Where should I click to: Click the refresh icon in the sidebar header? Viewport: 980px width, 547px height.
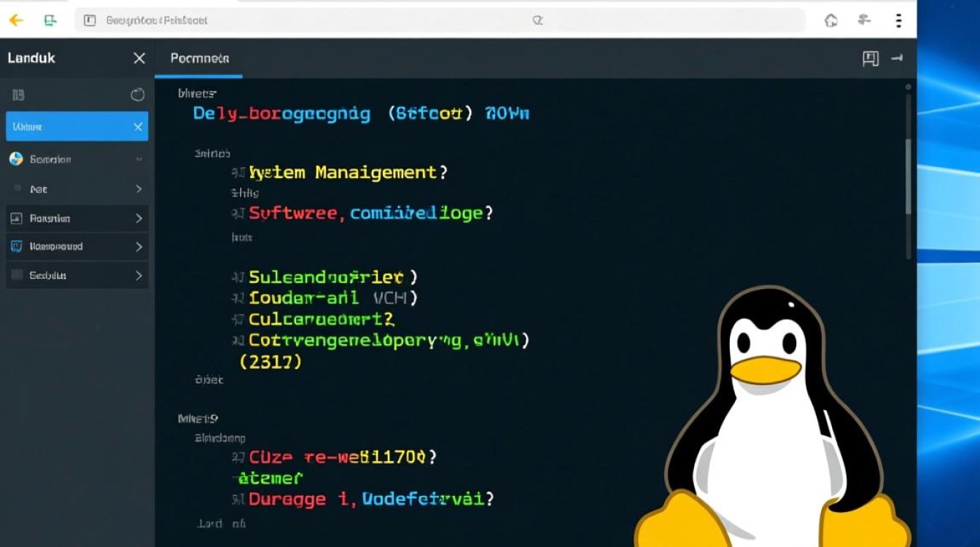[x=137, y=95]
